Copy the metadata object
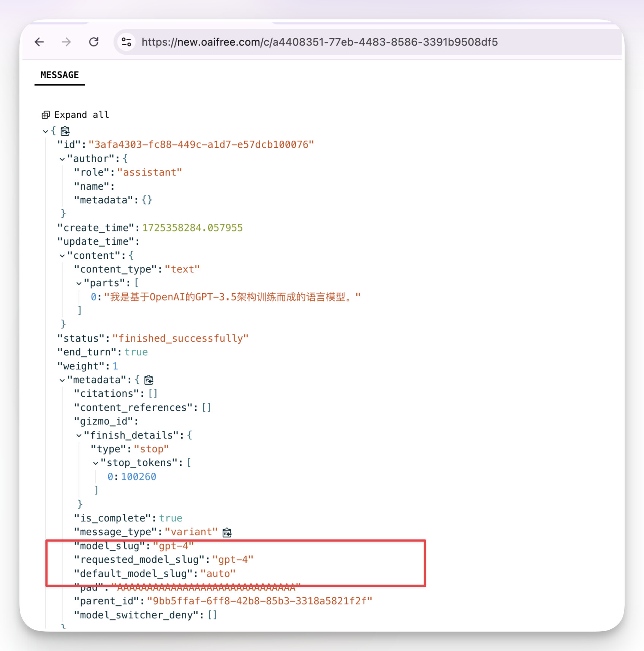644x651 pixels. (x=149, y=380)
